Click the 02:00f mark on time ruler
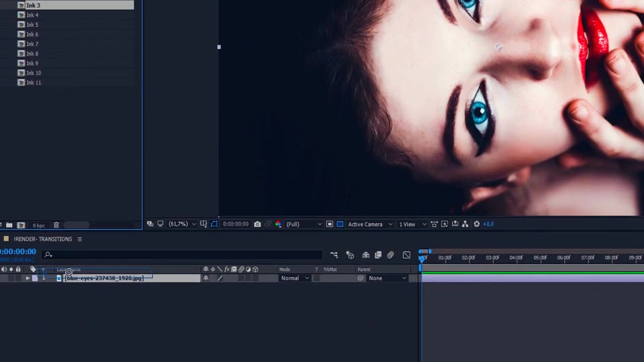The height and width of the screenshot is (362, 644). [x=468, y=257]
